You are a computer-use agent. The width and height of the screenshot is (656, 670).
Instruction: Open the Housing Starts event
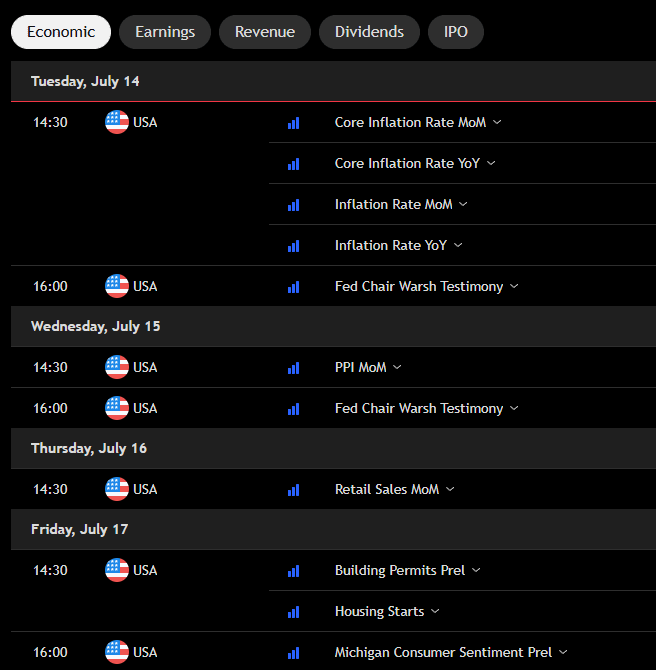(379, 611)
